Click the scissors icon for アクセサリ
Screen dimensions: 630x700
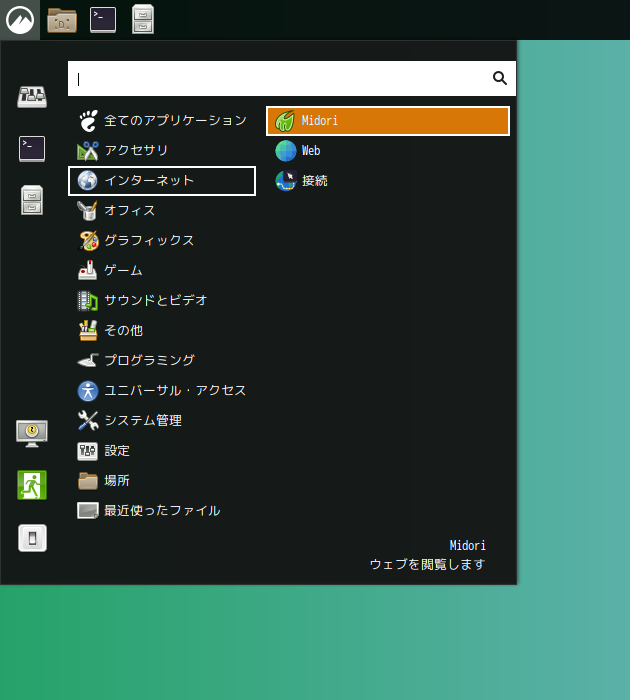pos(88,150)
